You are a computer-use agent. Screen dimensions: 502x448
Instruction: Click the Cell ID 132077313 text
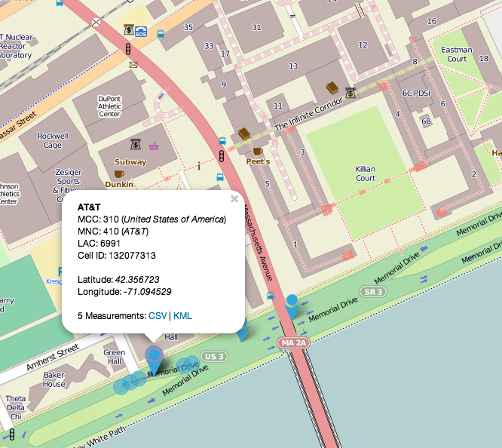pyautogui.click(x=117, y=256)
